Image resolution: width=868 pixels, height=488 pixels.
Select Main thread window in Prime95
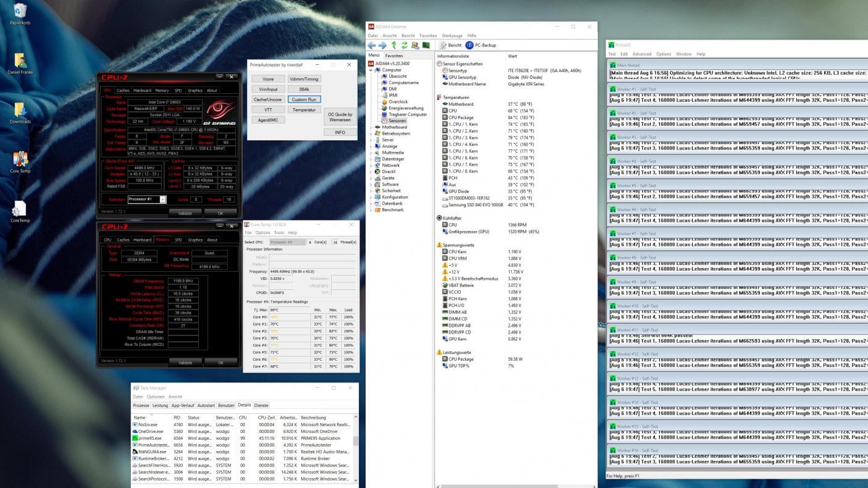pyautogui.click(x=738, y=65)
